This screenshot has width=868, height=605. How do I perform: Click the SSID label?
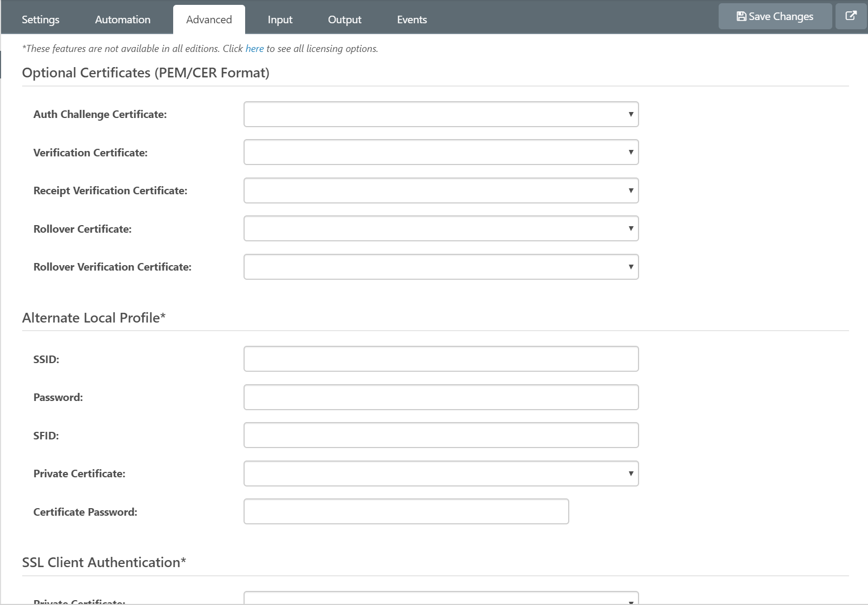[x=47, y=359]
